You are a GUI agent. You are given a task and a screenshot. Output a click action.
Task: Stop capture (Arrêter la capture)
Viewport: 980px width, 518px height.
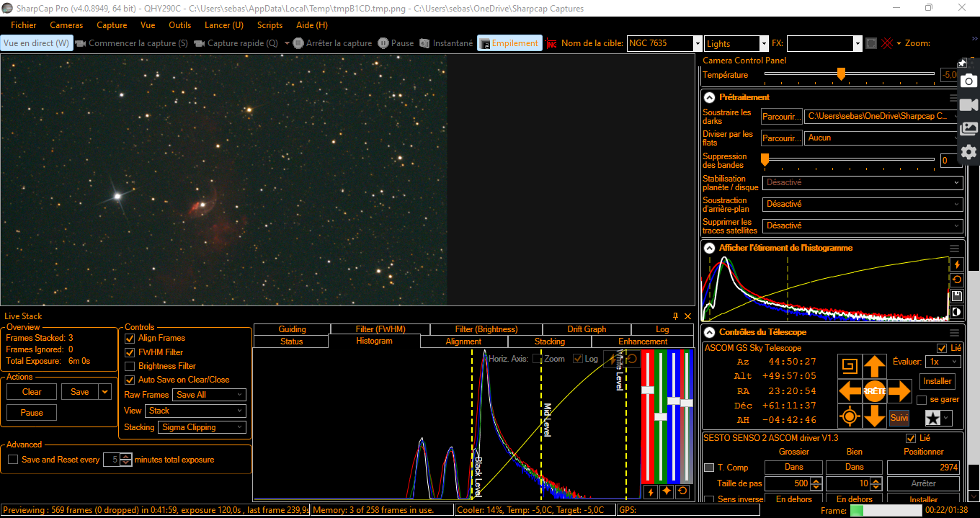[332, 43]
